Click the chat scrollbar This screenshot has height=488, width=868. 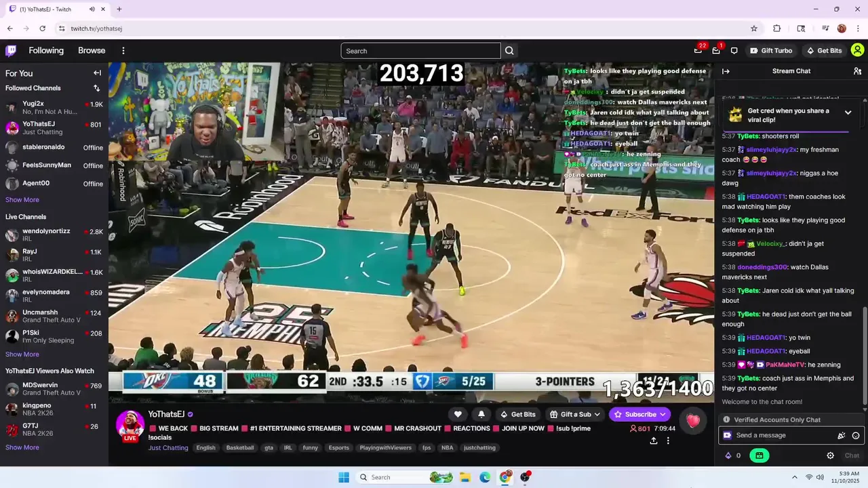tap(864, 356)
